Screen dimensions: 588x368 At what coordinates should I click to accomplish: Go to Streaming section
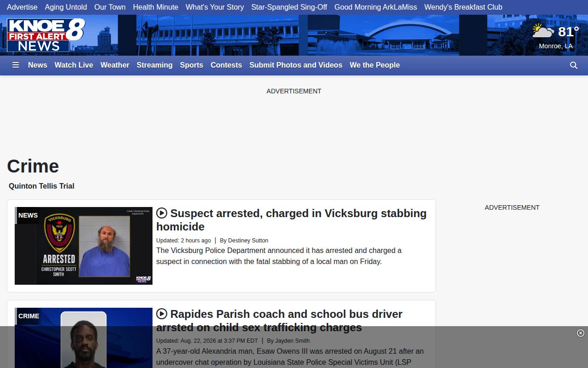tap(155, 65)
